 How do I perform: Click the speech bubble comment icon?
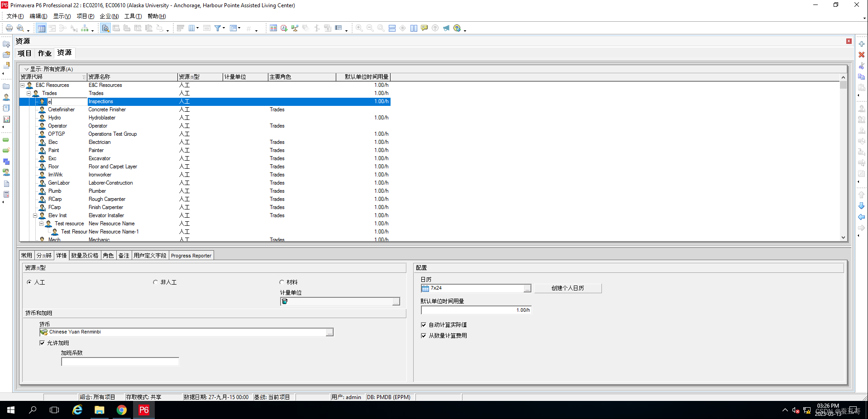(x=424, y=28)
